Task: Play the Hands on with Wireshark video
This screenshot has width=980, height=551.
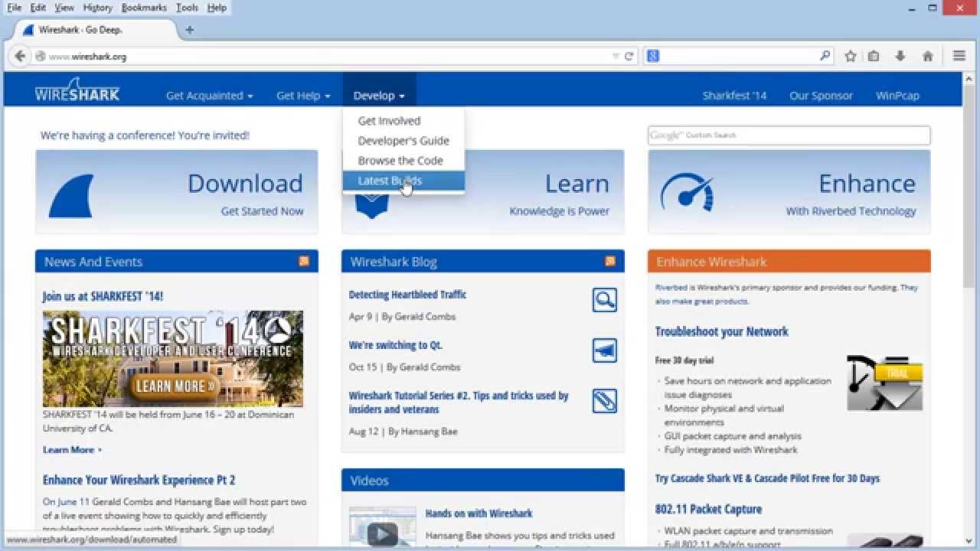Action: [x=382, y=533]
